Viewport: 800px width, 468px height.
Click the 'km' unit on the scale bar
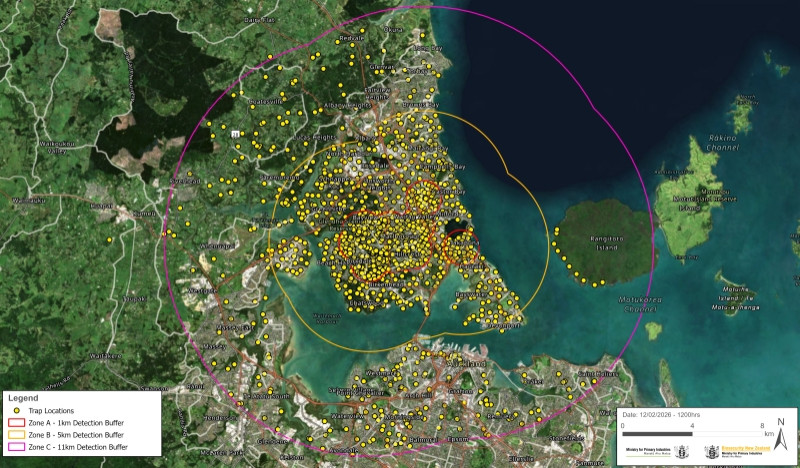pos(769,434)
